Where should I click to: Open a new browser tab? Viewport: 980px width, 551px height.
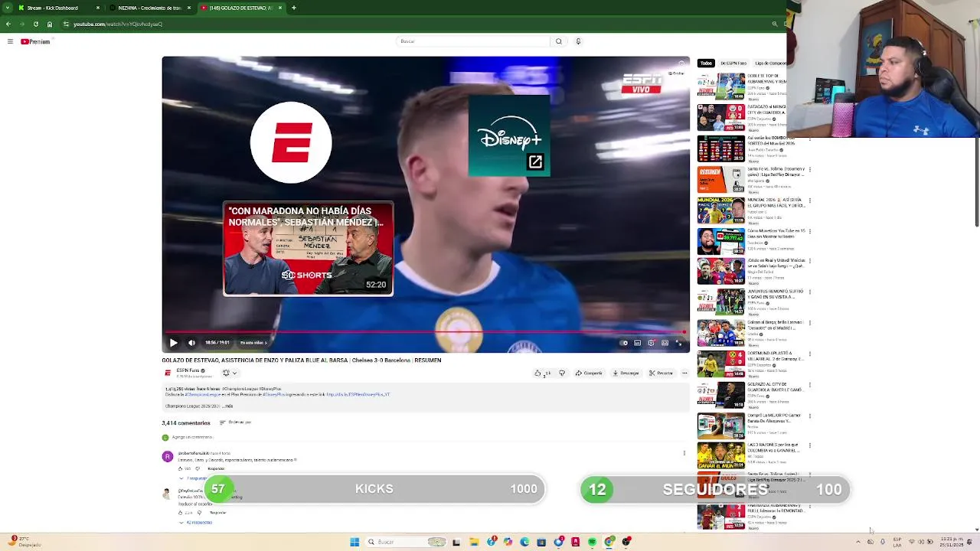[x=294, y=8]
